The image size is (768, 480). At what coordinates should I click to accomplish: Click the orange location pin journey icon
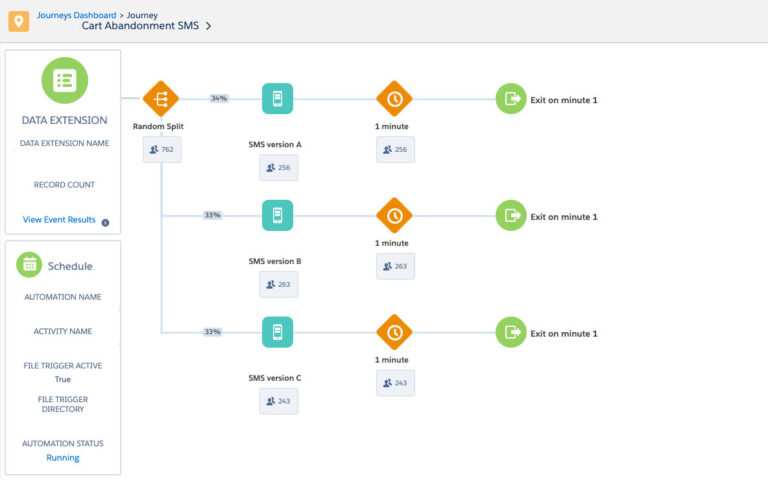pyautogui.click(x=17, y=20)
